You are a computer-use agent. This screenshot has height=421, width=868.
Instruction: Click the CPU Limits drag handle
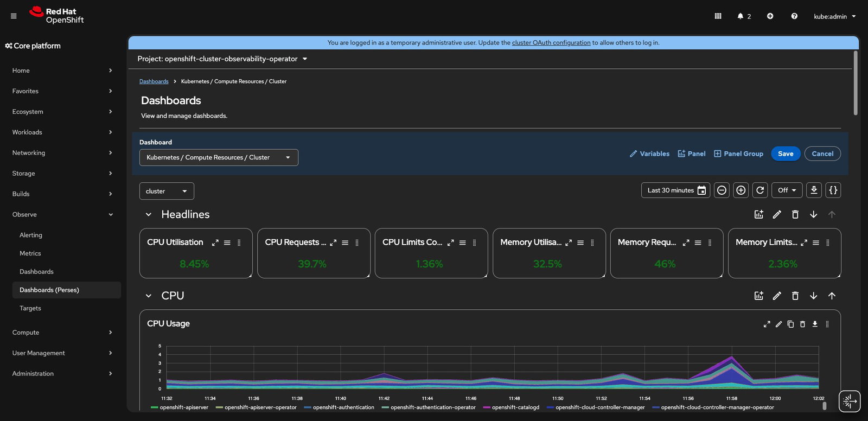coord(474,243)
